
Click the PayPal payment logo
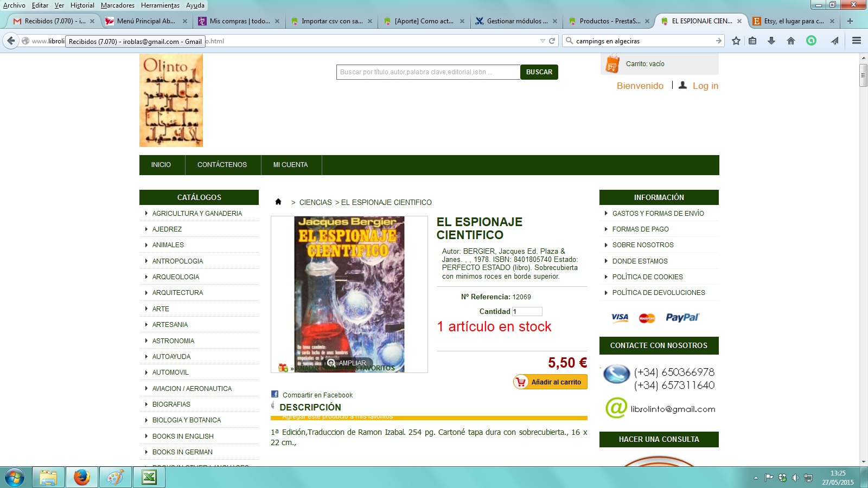click(x=682, y=317)
